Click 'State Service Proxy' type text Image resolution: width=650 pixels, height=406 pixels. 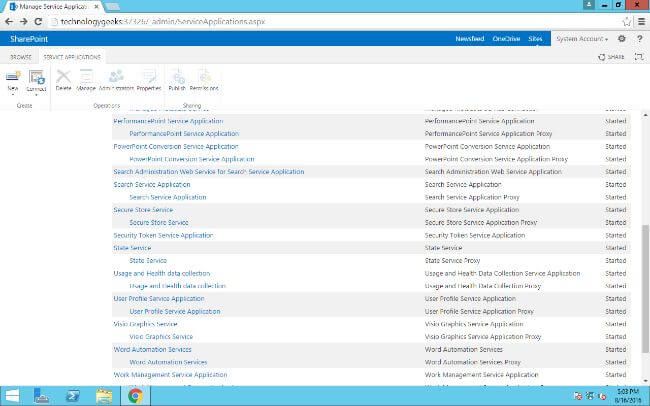pyautogui.click(x=452, y=260)
